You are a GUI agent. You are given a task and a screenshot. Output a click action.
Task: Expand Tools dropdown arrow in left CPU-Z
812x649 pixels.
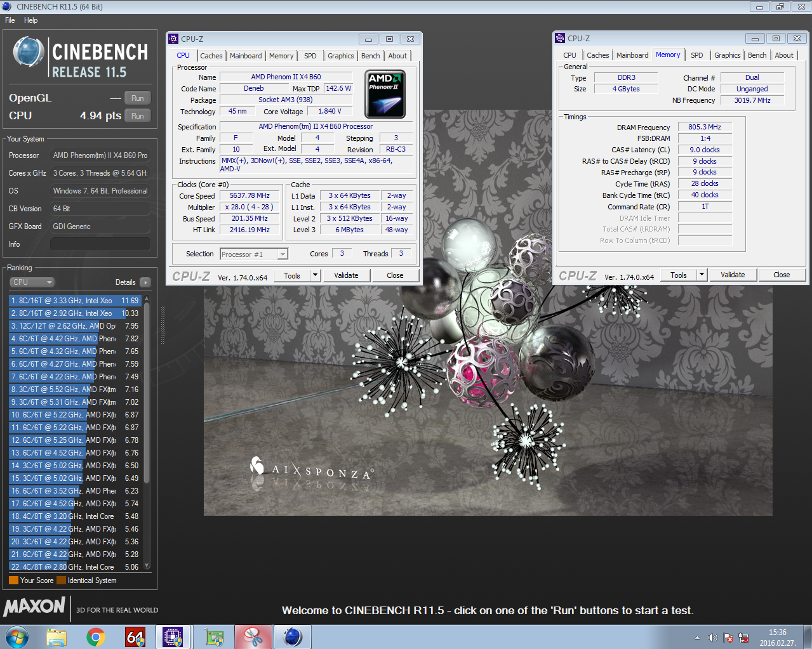coord(315,275)
